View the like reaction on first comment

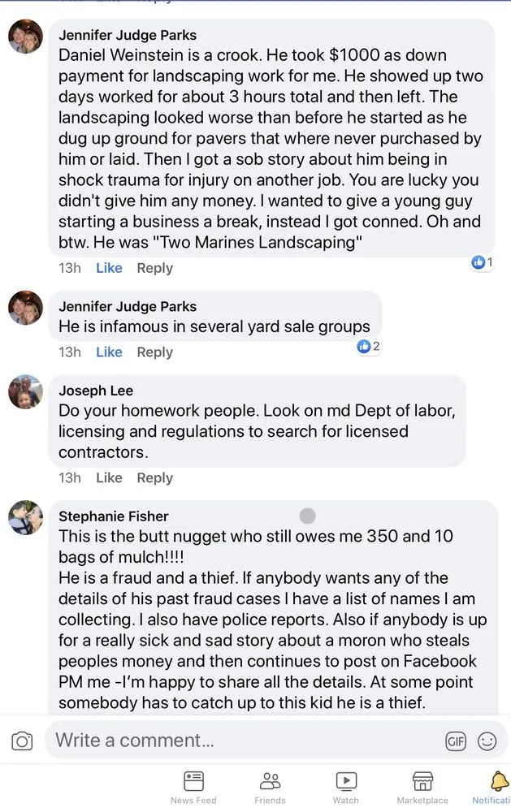(x=483, y=262)
